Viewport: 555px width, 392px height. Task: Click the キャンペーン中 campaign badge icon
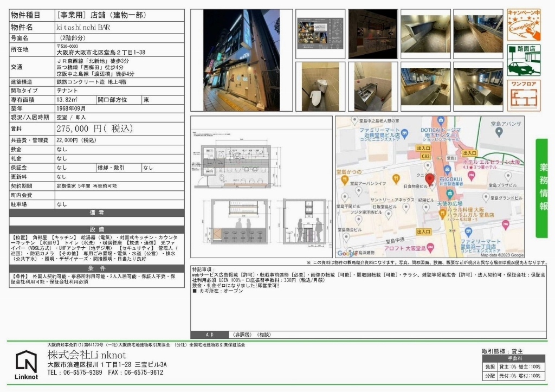point(524,24)
